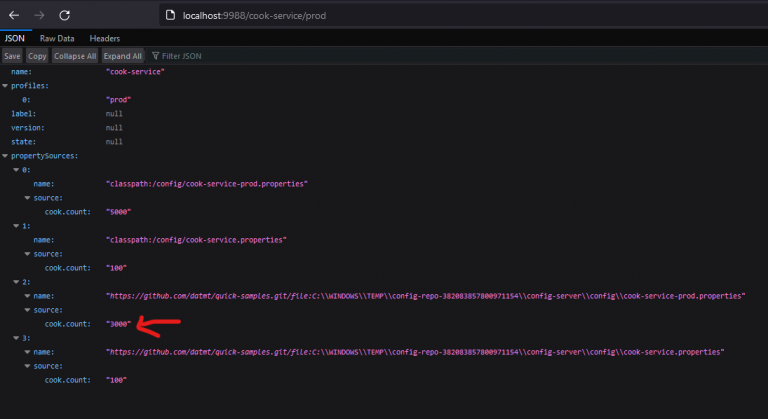This screenshot has width=768, height=419.
Task: Collapse propertySources item 1
Action: pos(16,226)
